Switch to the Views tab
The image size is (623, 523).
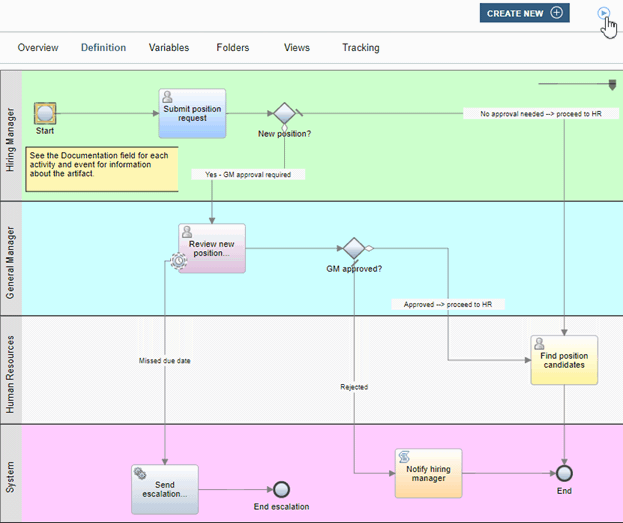(297, 48)
